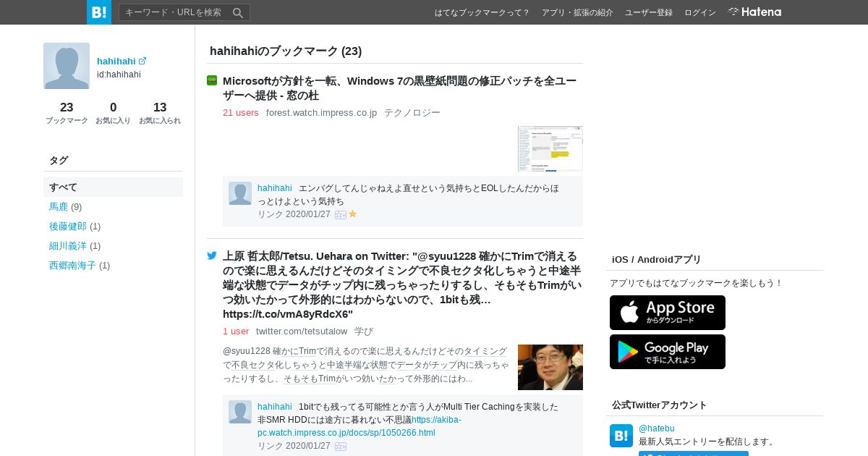Click the Hatena logo in header

tap(754, 12)
